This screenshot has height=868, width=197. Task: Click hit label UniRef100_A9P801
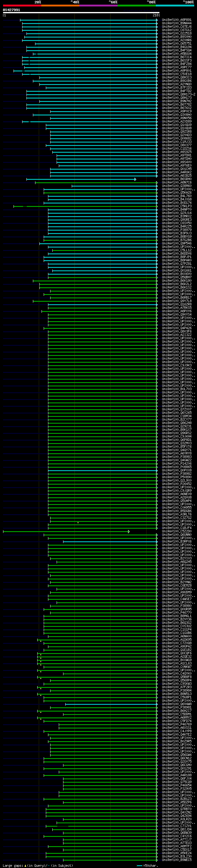tap(176, 71)
